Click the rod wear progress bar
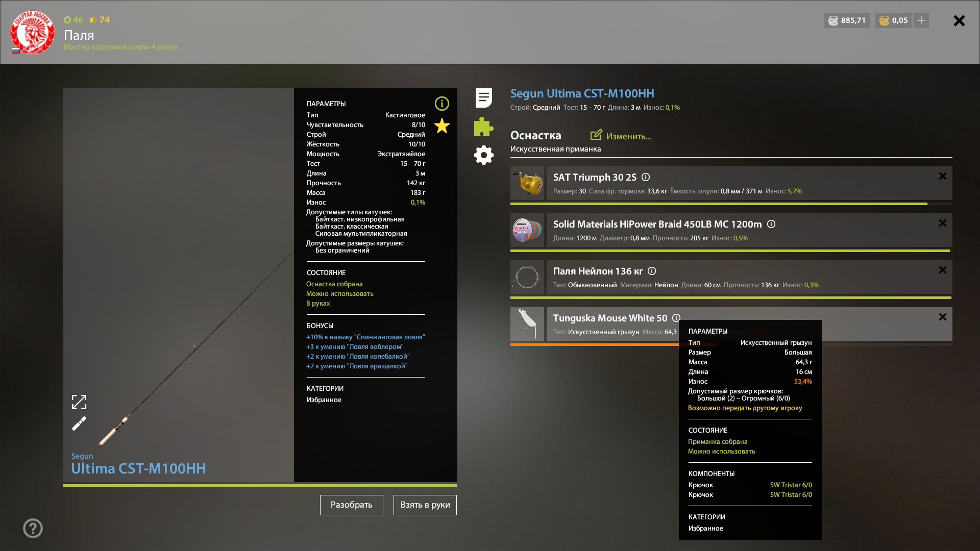 (x=260, y=486)
